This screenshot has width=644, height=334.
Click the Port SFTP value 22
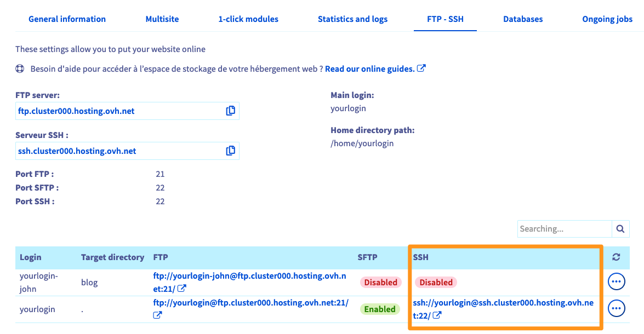[160, 187]
